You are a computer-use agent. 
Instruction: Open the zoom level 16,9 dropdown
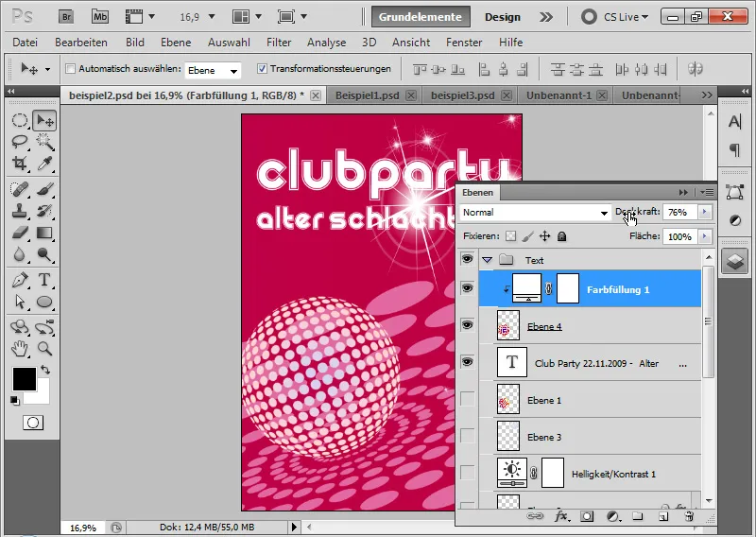click(x=211, y=17)
